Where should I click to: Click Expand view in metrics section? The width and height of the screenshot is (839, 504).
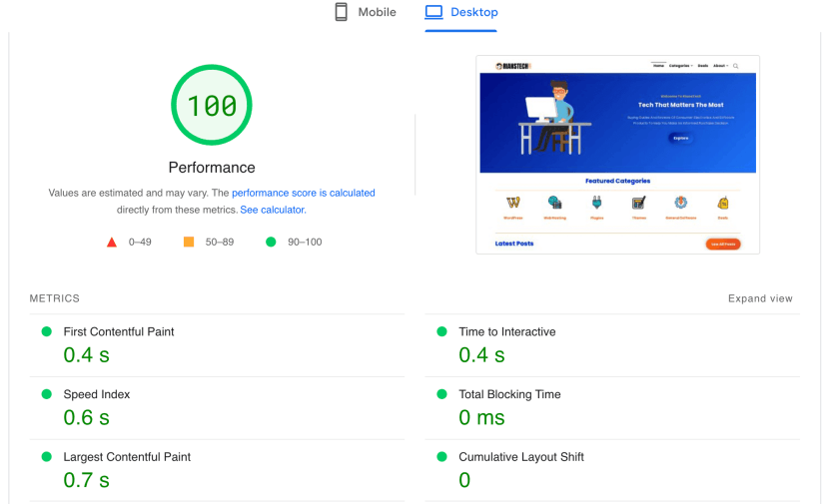760,298
